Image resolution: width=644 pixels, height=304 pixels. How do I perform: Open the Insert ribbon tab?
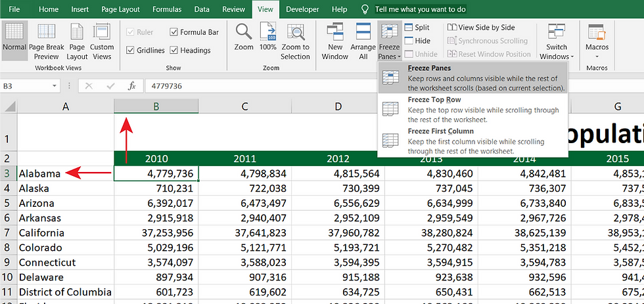pyautogui.click(x=80, y=9)
